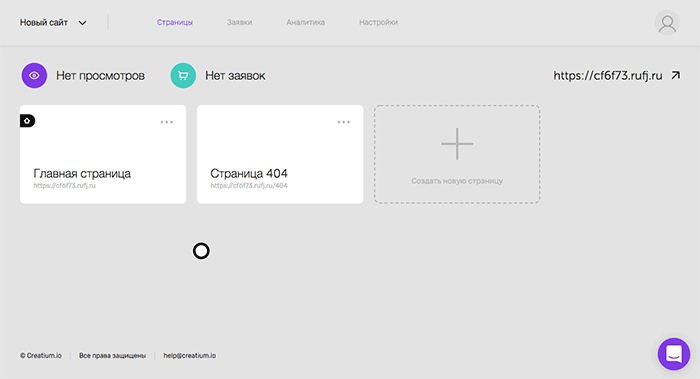Expand the Новый сайт site dropdown
Screen dimensions: 700x379
click(x=53, y=22)
